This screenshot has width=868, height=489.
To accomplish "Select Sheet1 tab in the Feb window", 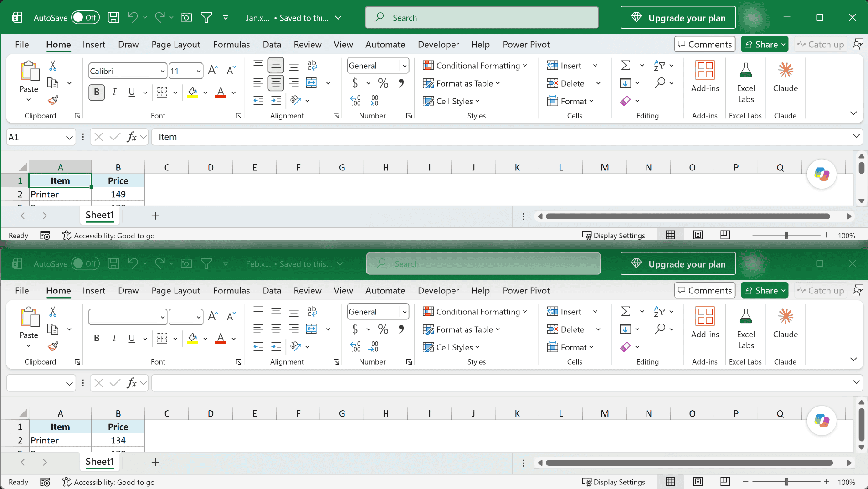I will tap(100, 462).
